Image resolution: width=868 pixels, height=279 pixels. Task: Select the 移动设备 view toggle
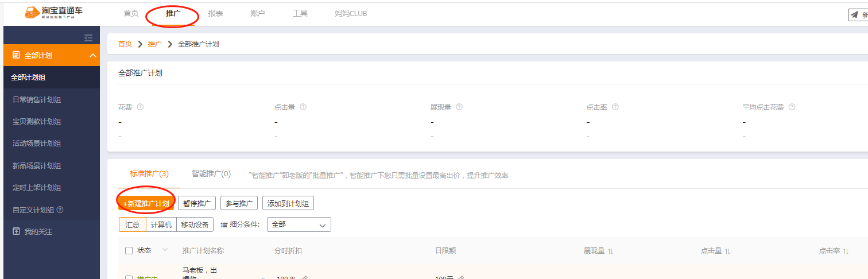195,224
